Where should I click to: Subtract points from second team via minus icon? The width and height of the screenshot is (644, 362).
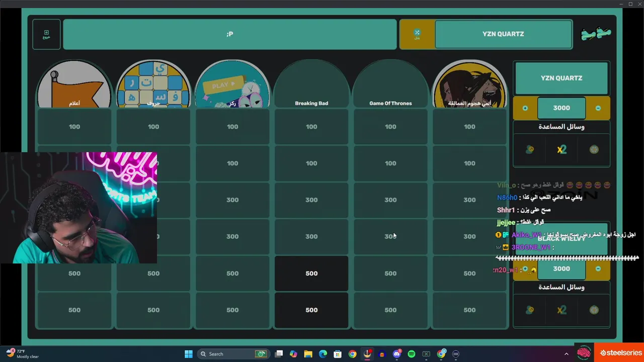coord(598,269)
